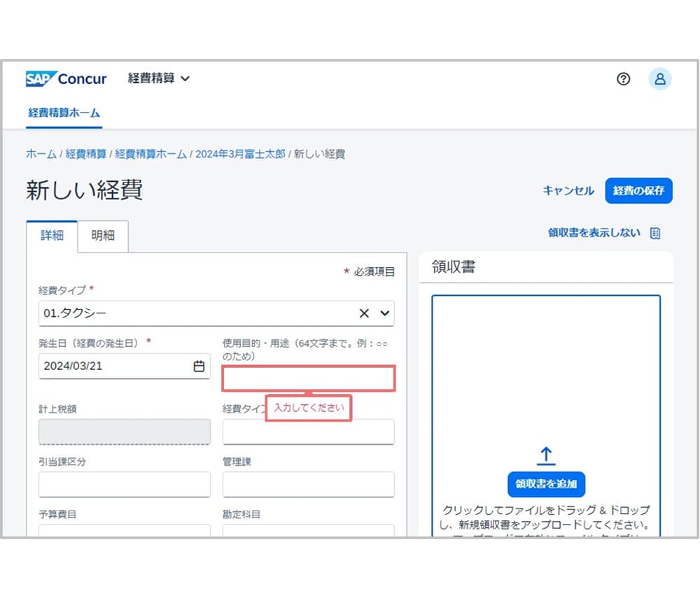Screen dimensions: 700x598
Task: Cancel editing via キャンセル link
Action: click(x=568, y=190)
